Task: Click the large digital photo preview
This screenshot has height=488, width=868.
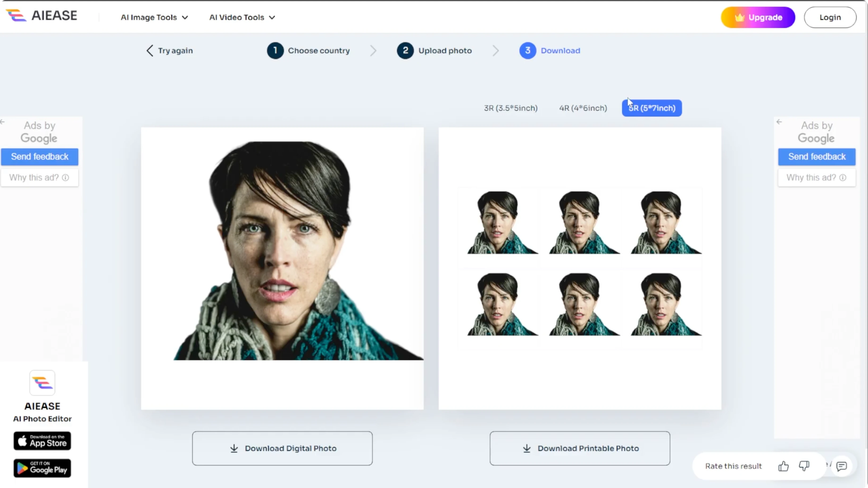Action: pos(282,269)
